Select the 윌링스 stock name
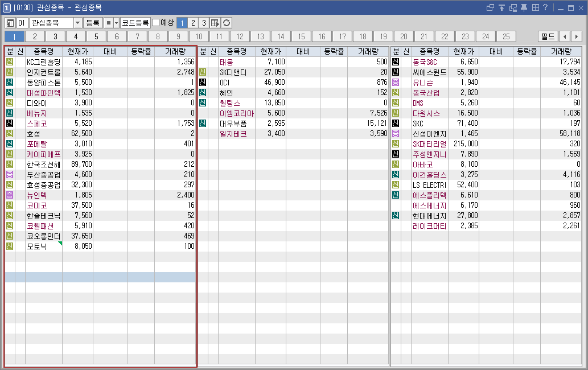588x370 pixels. (229, 103)
